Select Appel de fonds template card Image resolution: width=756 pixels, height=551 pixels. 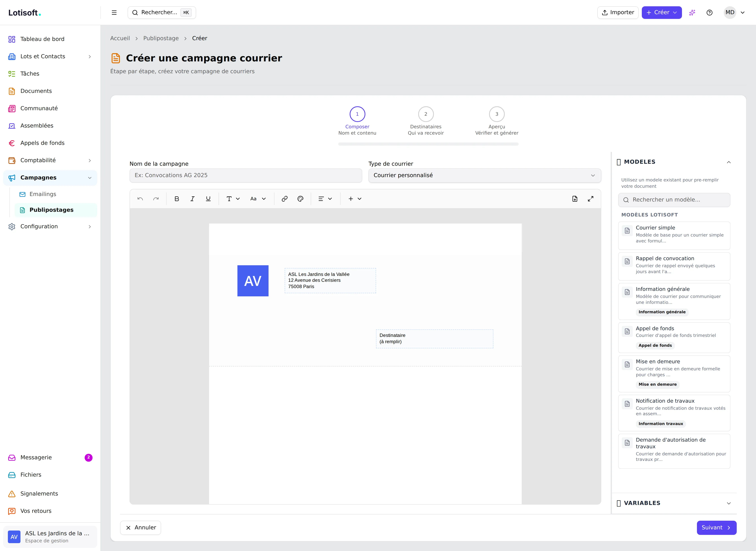(674, 337)
